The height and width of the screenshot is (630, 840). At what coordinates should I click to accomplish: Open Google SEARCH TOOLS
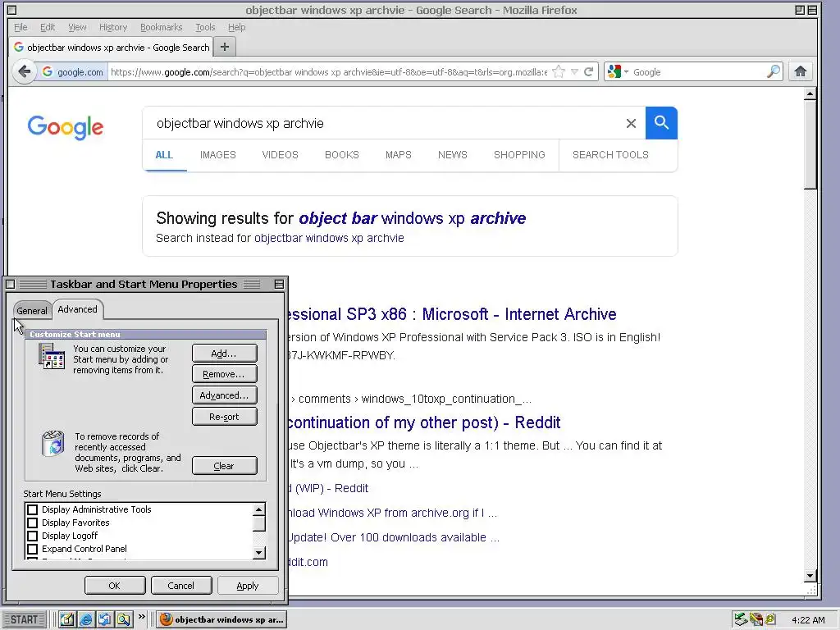(x=610, y=155)
